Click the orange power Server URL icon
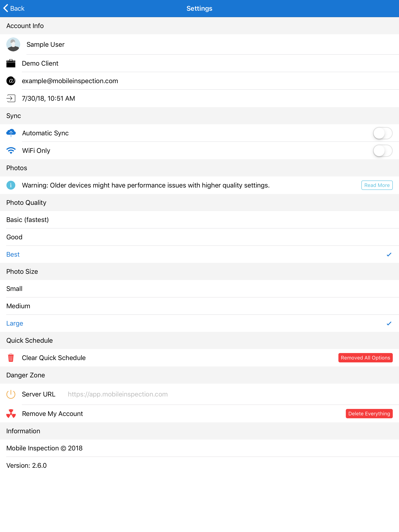The image size is (399, 532). tap(11, 394)
